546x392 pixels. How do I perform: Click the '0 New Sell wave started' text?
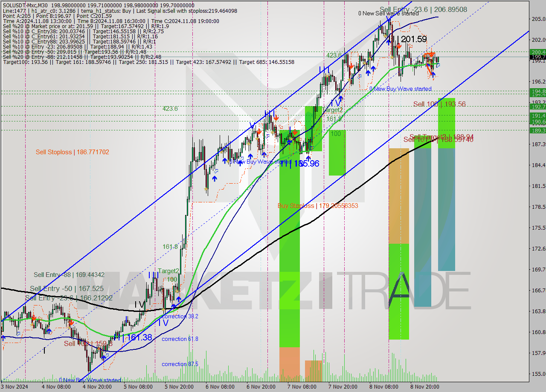click(388, 13)
